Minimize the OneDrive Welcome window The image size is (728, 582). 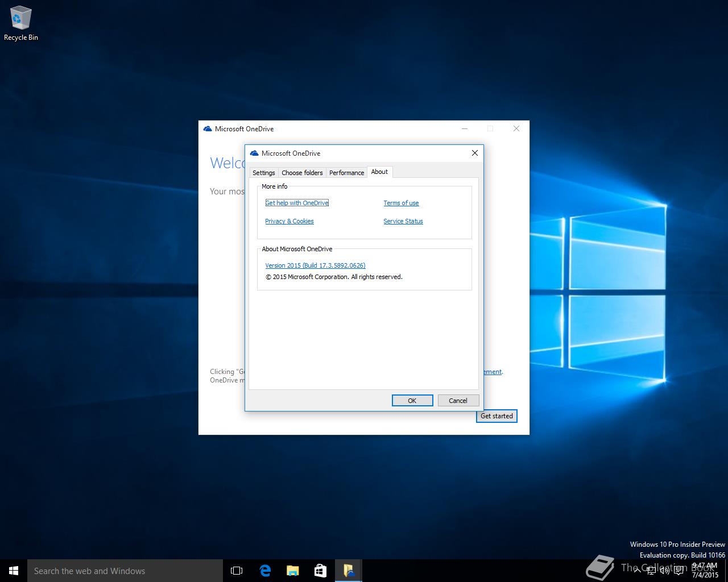(465, 129)
